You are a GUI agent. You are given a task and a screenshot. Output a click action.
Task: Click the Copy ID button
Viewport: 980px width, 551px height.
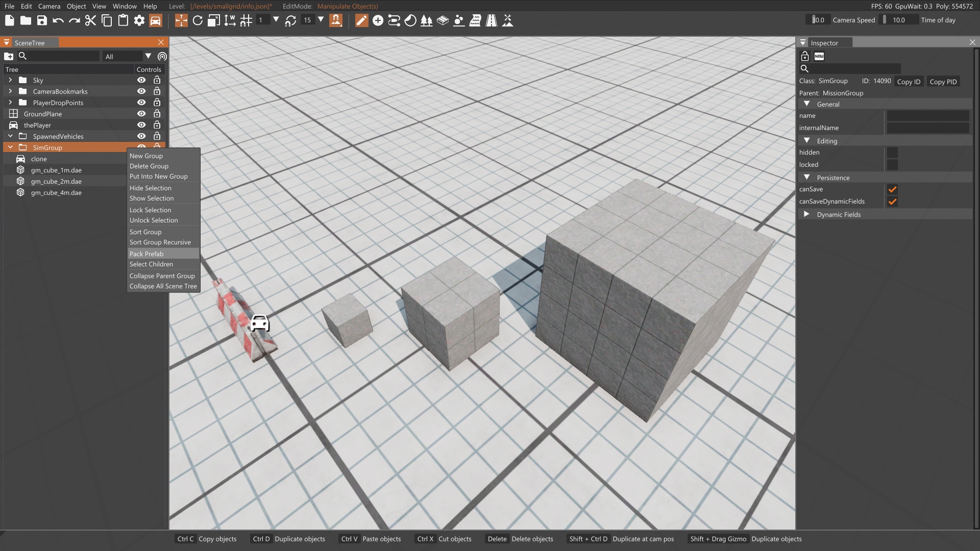[x=909, y=82]
